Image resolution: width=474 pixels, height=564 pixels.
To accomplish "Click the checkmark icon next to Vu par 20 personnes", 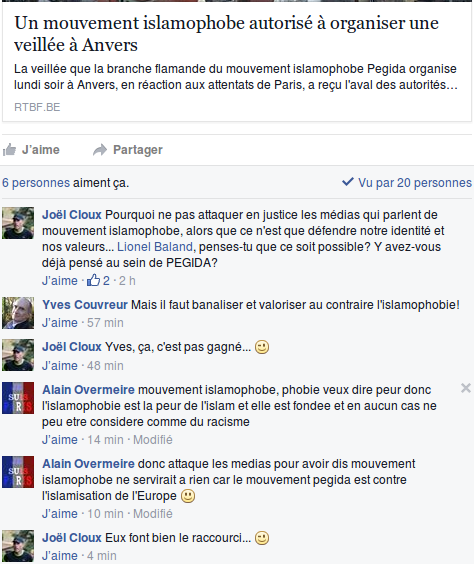I will [348, 182].
